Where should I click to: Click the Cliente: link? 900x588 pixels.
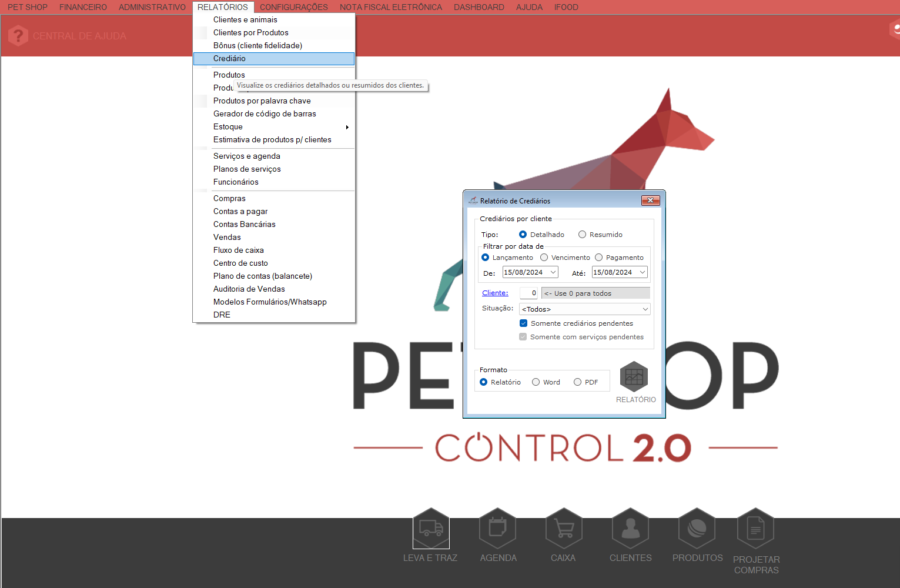[x=495, y=293]
